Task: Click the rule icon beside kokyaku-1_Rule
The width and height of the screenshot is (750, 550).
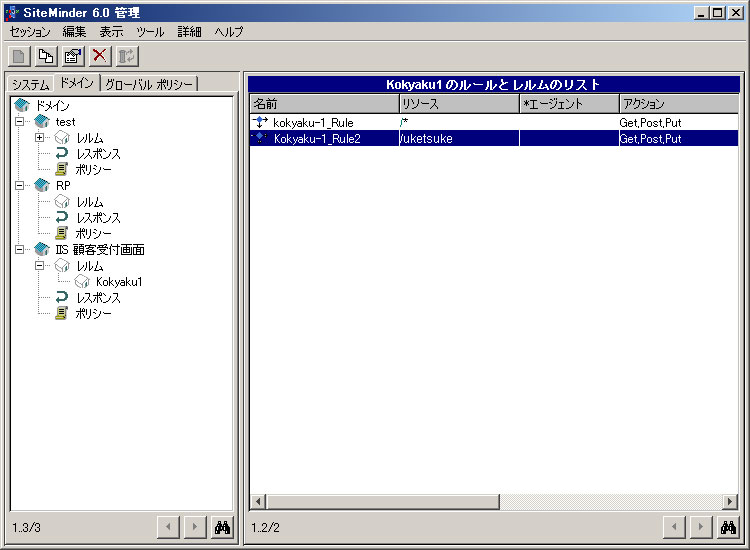Action: coord(260,122)
